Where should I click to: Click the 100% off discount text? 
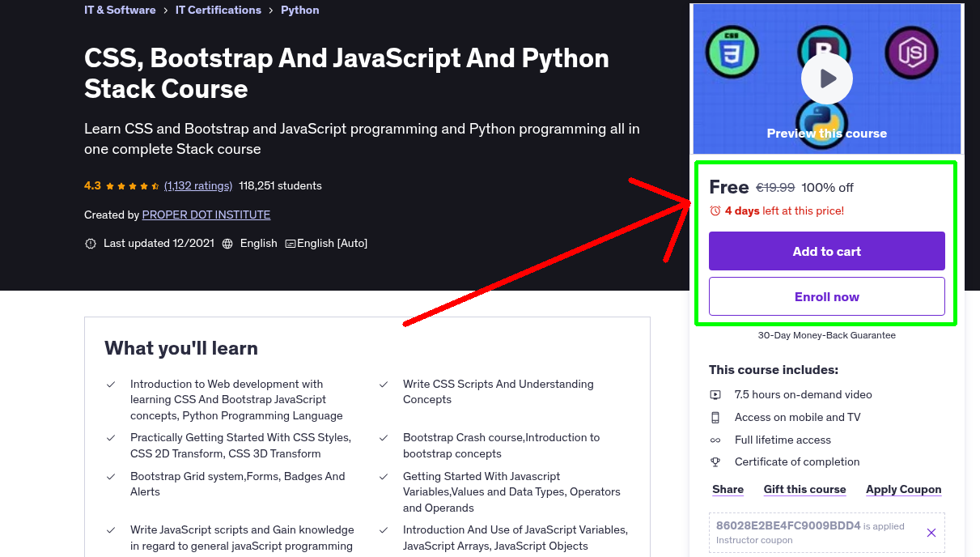827,188
